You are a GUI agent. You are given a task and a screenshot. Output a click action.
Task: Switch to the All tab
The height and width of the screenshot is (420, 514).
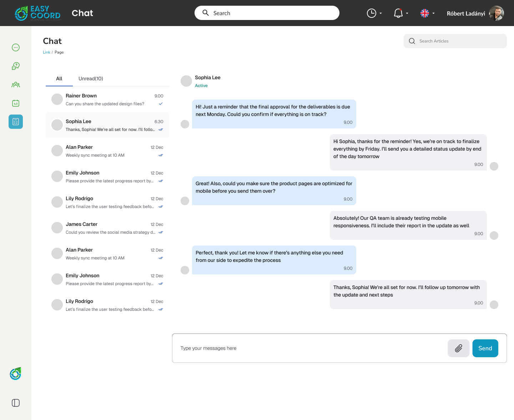tap(59, 79)
